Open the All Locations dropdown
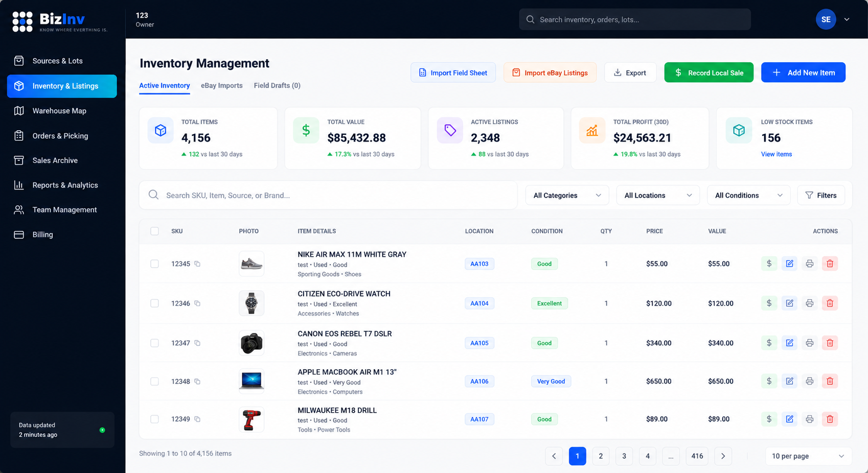Viewport: 868px width, 473px height. (658, 195)
